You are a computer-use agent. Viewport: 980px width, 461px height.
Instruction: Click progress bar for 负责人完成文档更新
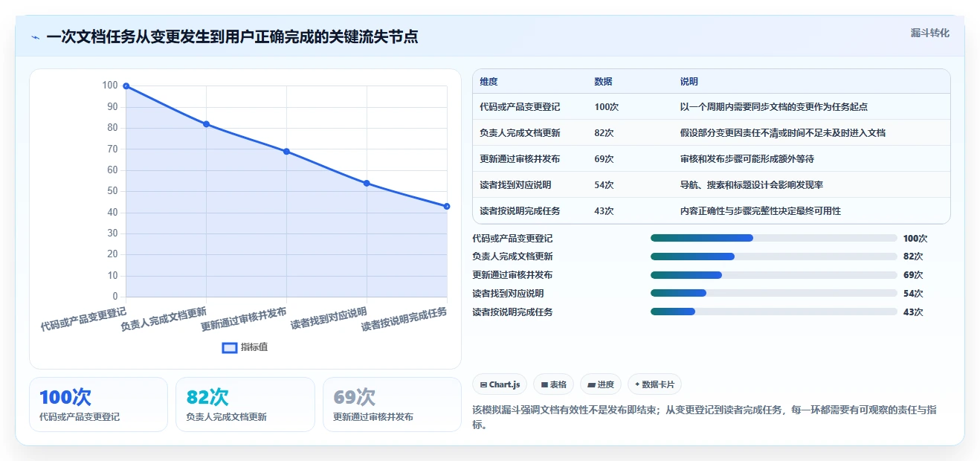pyautogui.click(x=773, y=257)
